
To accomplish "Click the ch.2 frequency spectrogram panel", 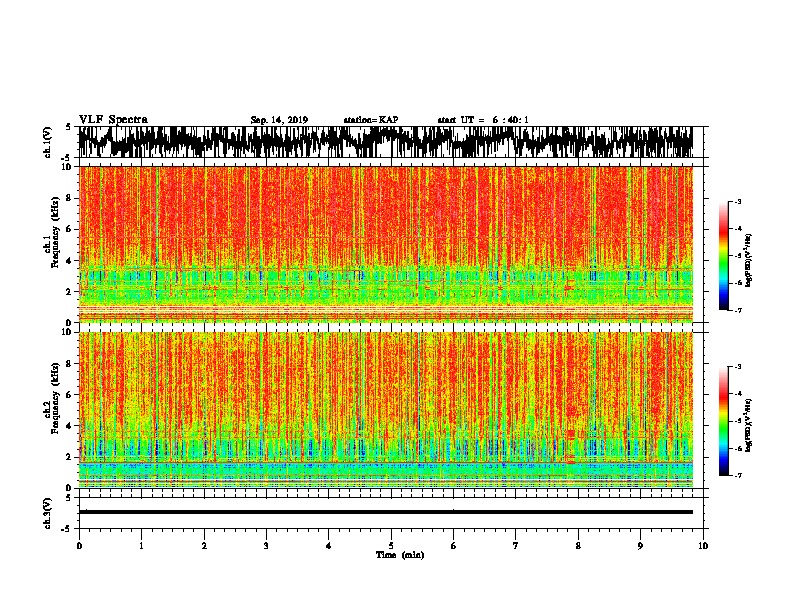I will (386, 410).
